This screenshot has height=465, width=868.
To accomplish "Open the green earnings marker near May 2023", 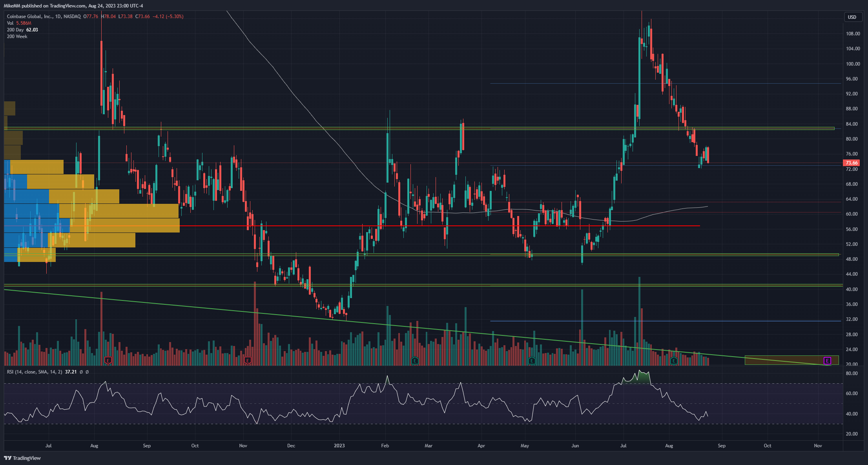I will pyautogui.click(x=532, y=360).
